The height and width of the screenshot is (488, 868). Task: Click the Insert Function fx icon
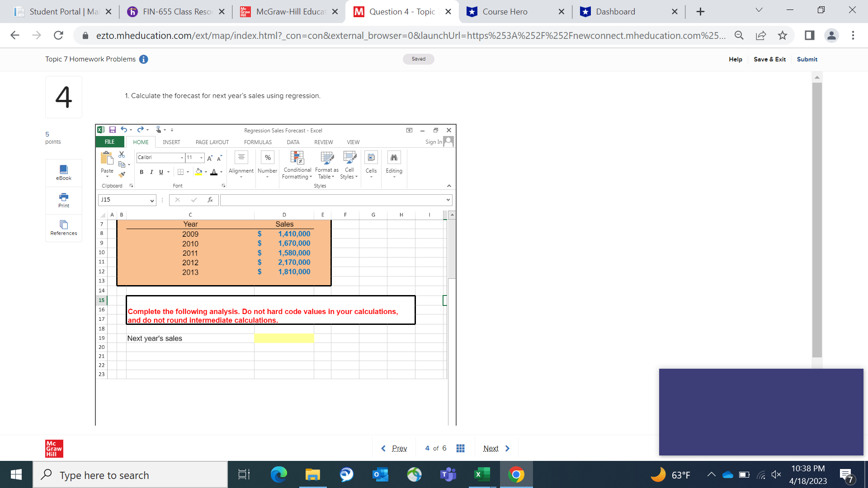210,199
